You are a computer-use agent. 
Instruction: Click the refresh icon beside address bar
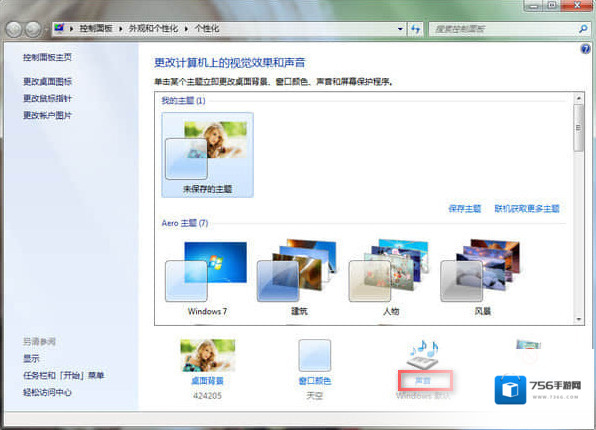coord(415,29)
